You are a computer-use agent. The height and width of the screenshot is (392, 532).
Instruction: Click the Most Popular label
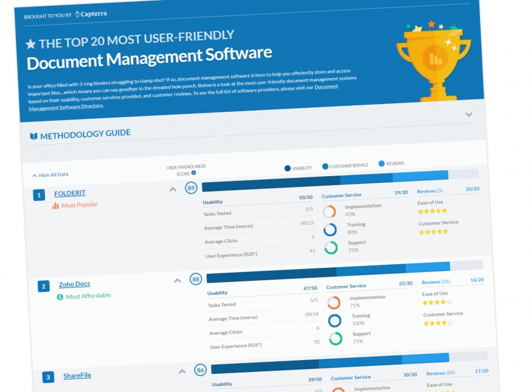pos(79,205)
